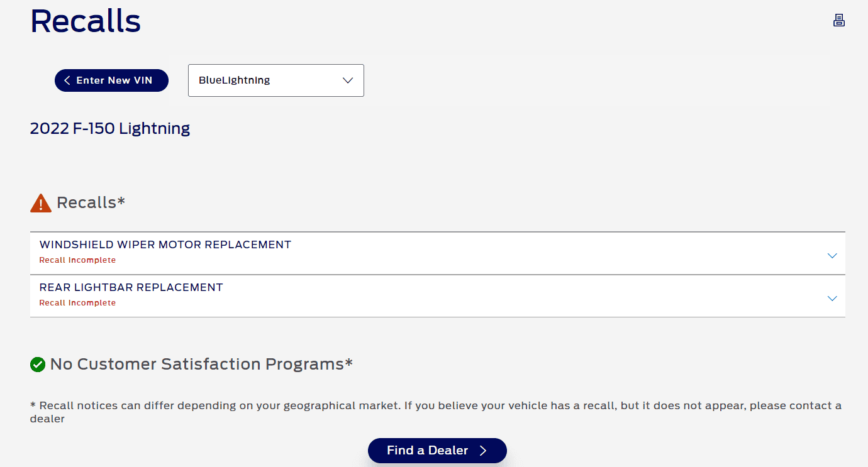Click the green checkmark icon
The image size is (868, 467).
coord(38,364)
